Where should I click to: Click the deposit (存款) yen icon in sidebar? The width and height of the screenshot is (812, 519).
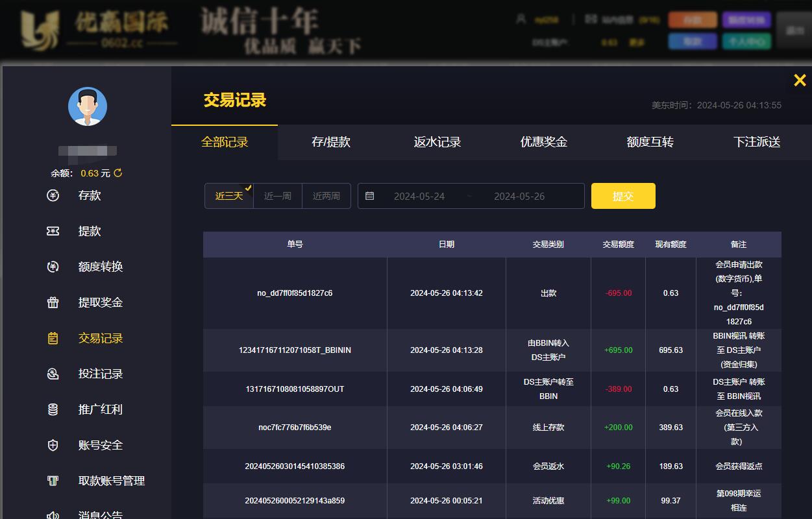click(x=53, y=195)
